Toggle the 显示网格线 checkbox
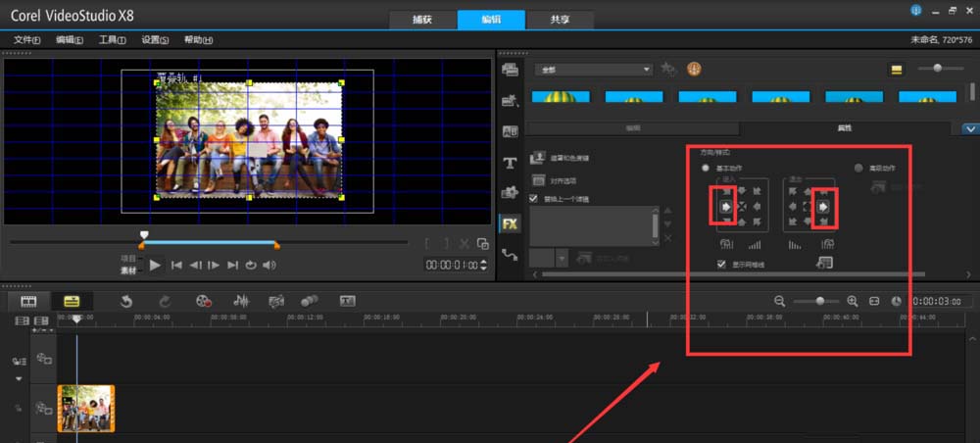This screenshot has width=980, height=443. [x=722, y=264]
